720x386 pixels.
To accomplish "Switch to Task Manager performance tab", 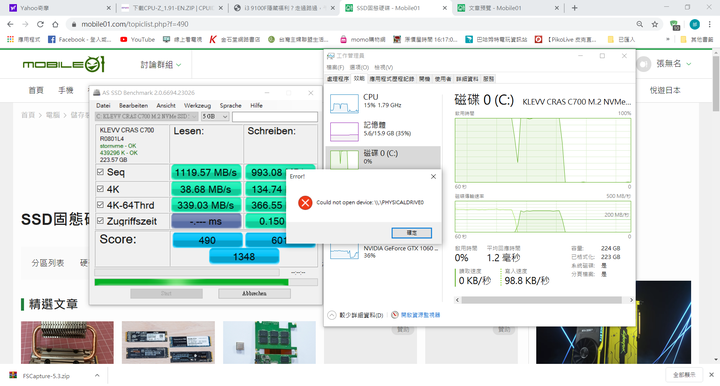I will point(359,78).
